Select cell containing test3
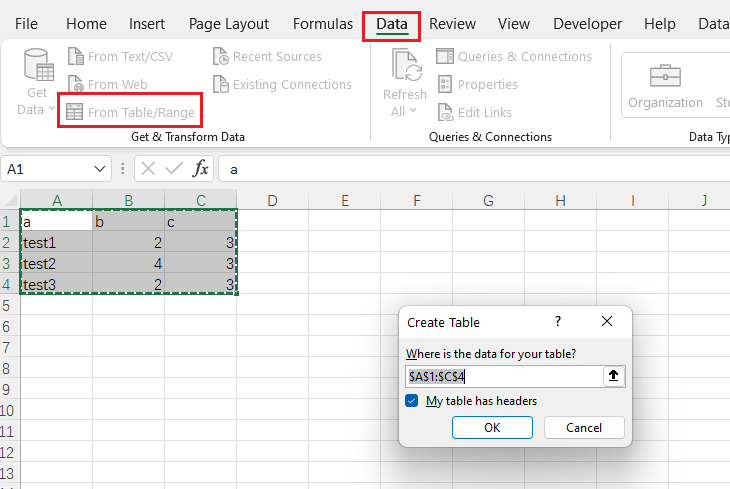 point(56,284)
